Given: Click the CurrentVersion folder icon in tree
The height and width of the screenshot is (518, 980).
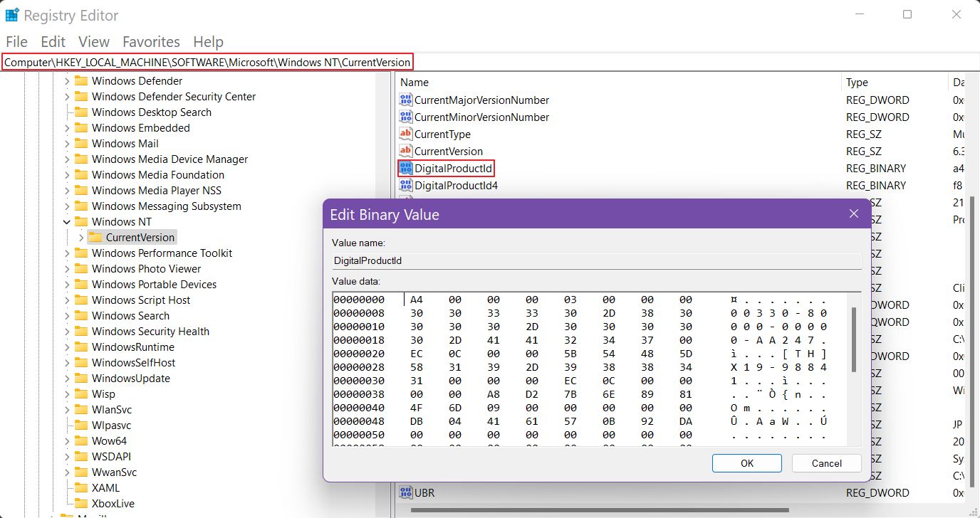Looking at the screenshot, I should [x=95, y=237].
